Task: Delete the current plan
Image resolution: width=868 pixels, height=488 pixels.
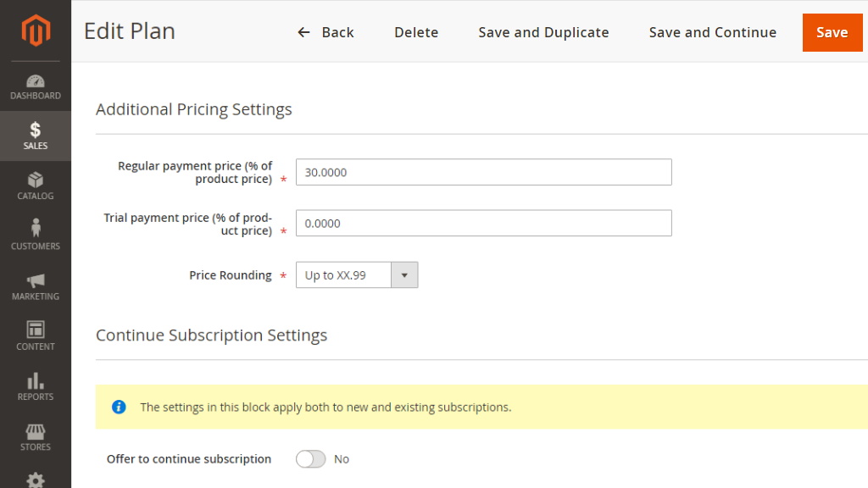Action: click(416, 32)
